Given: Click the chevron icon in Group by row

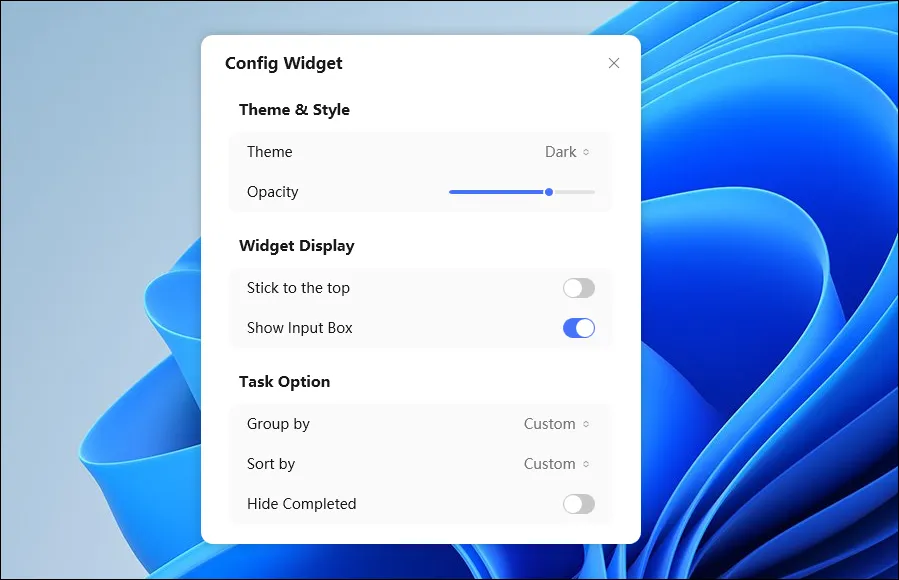Looking at the screenshot, I should tap(586, 424).
